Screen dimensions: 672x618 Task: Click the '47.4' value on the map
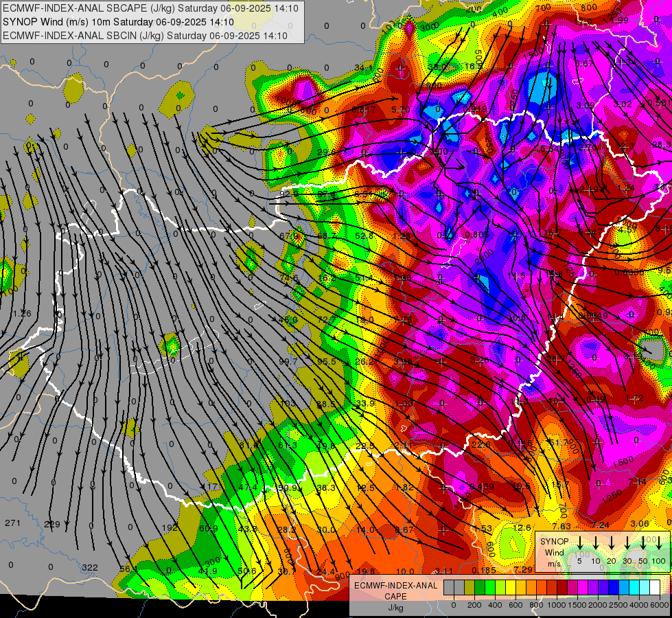(248, 488)
